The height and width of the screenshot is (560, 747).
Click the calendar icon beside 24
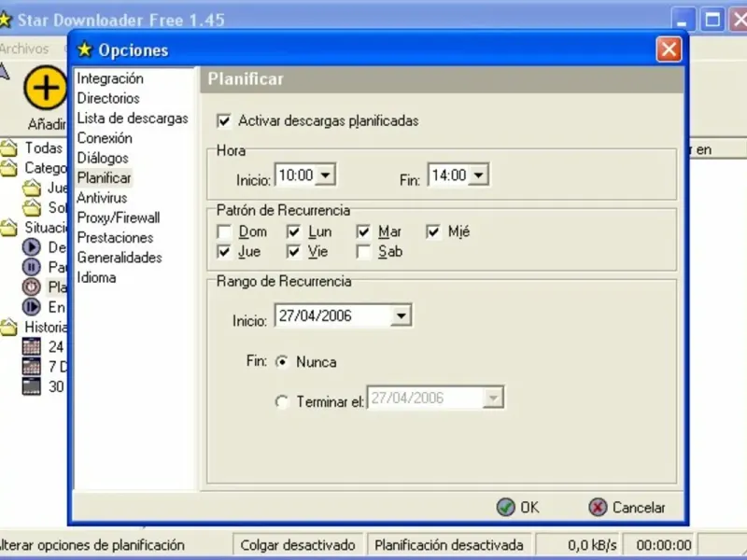(x=32, y=346)
